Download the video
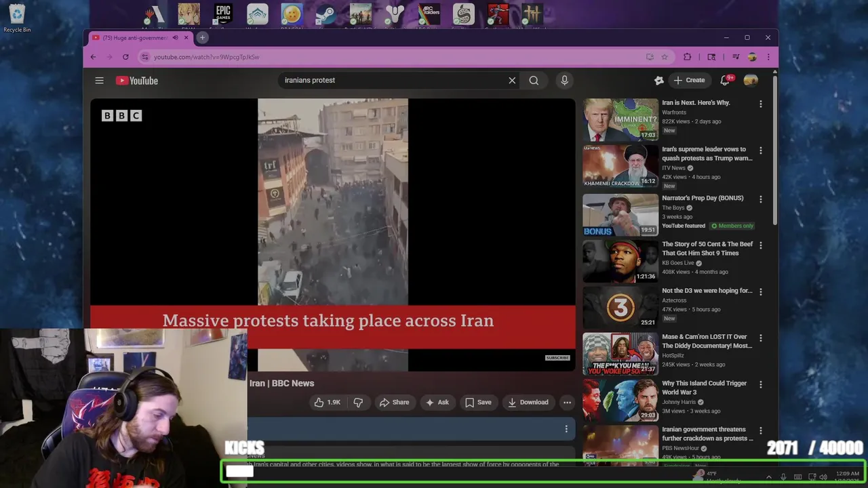Screen dimensions: 868x488 [528, 402]
